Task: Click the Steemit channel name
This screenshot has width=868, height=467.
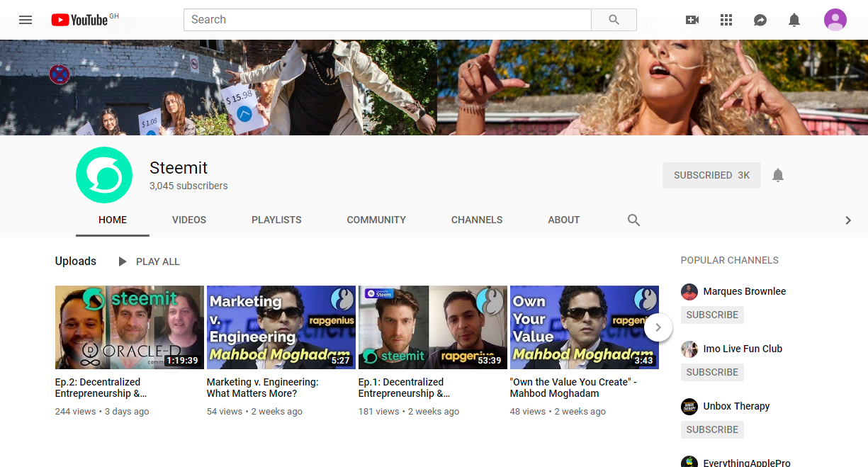Action: (x=179, y=168)
